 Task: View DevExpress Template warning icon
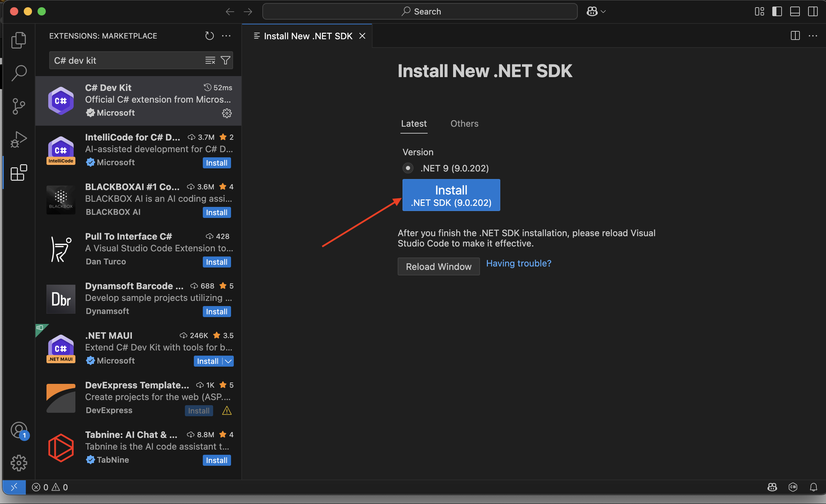tap(227, 410)
